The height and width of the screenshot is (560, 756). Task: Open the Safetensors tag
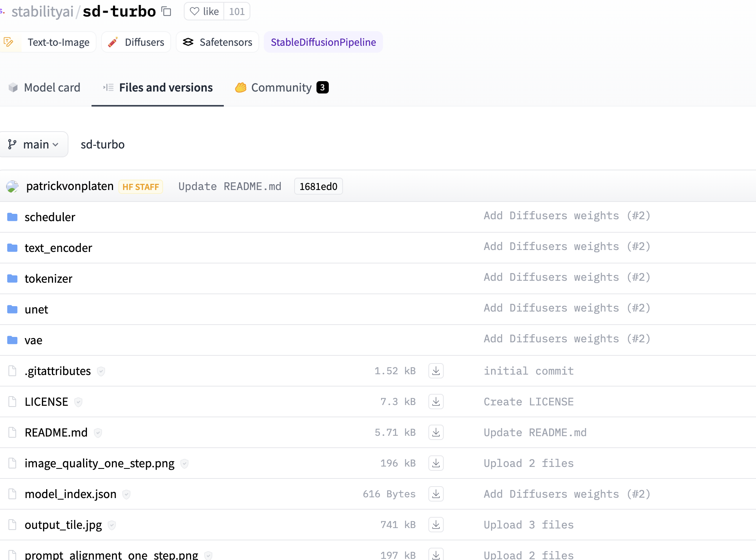pos(217,42)
